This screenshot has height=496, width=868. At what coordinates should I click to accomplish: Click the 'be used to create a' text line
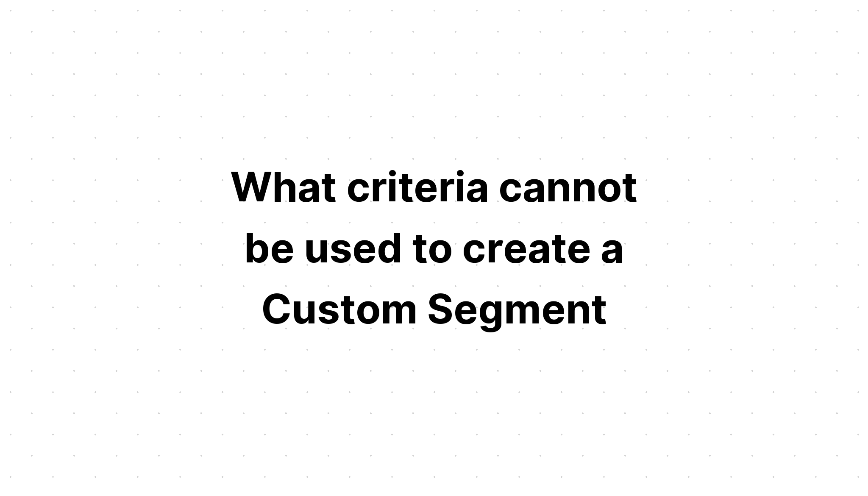click(x=434, y=248)
